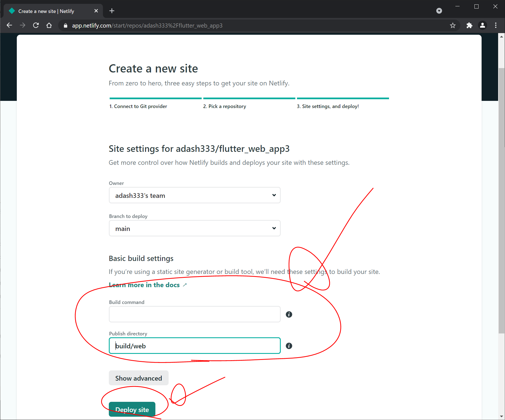The image size is (505, 420).
Task: Open the Chrome profile avatar
Action: [482, 25]
